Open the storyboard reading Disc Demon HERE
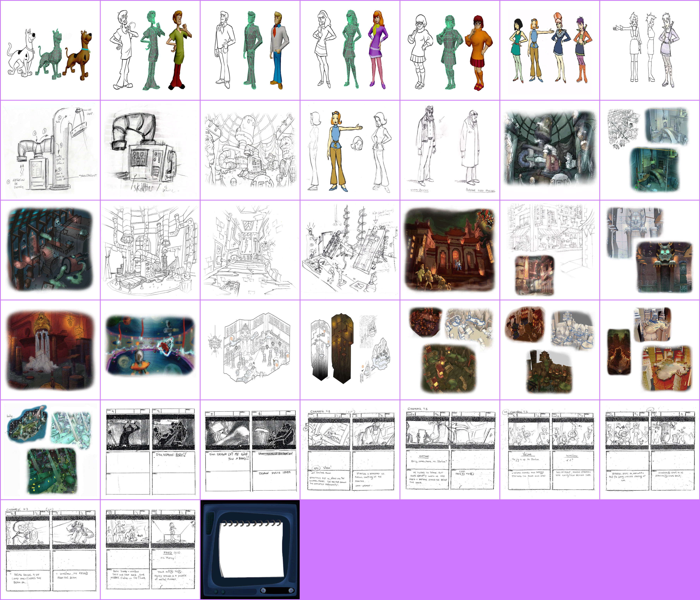 [x=150, y=450]
